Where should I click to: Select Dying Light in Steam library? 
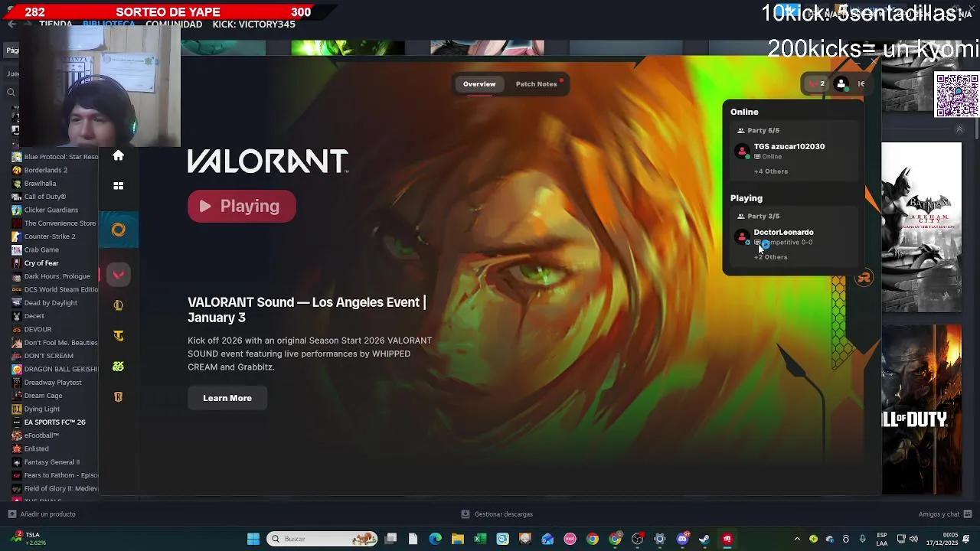(41, 409)
